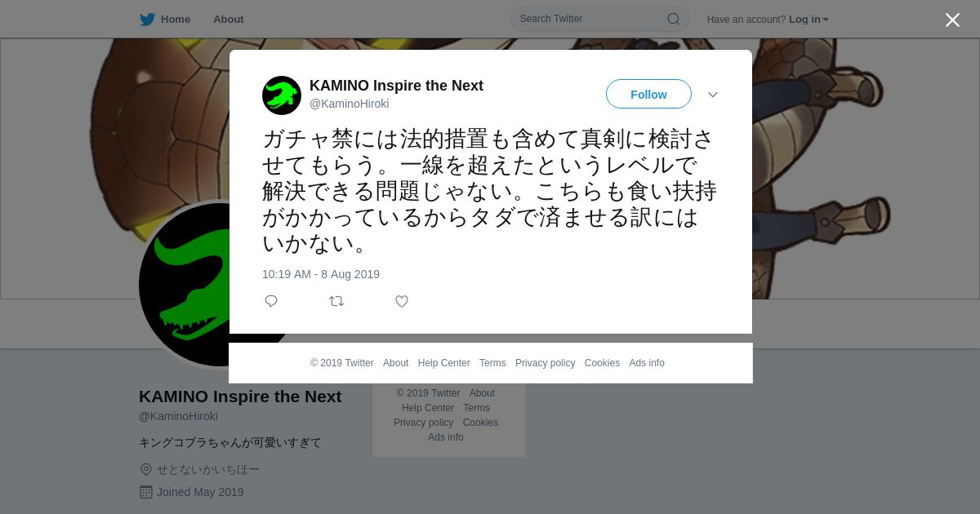
Task: Open the crocodile avatar in the tweet
Action: [x=282, y=95]
